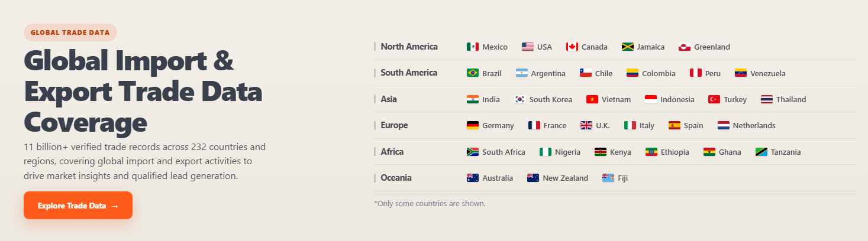Open the USA country link

tap(537, 47)
